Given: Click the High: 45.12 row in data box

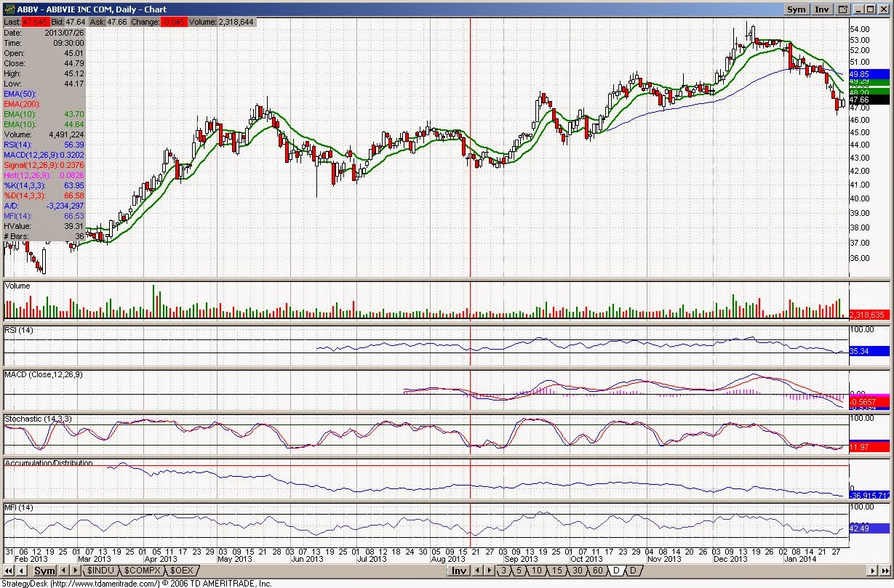Looking at the screenshot, I should 44,73.
